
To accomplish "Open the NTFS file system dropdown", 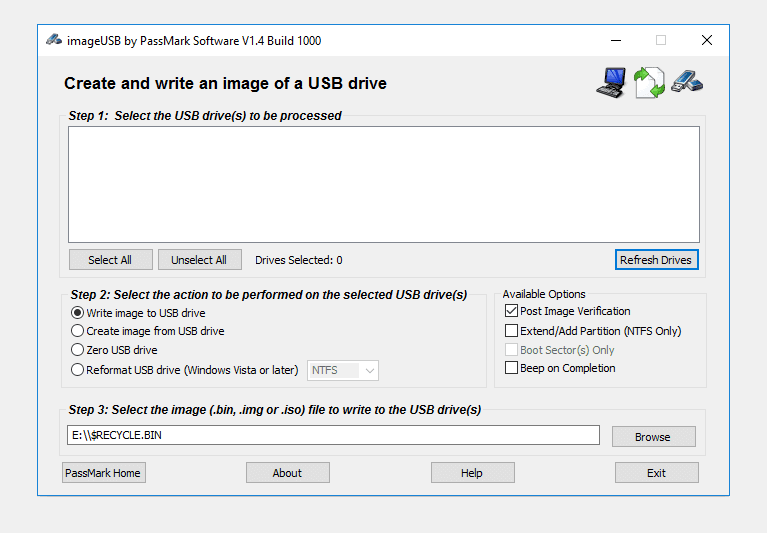I will 342,371.
